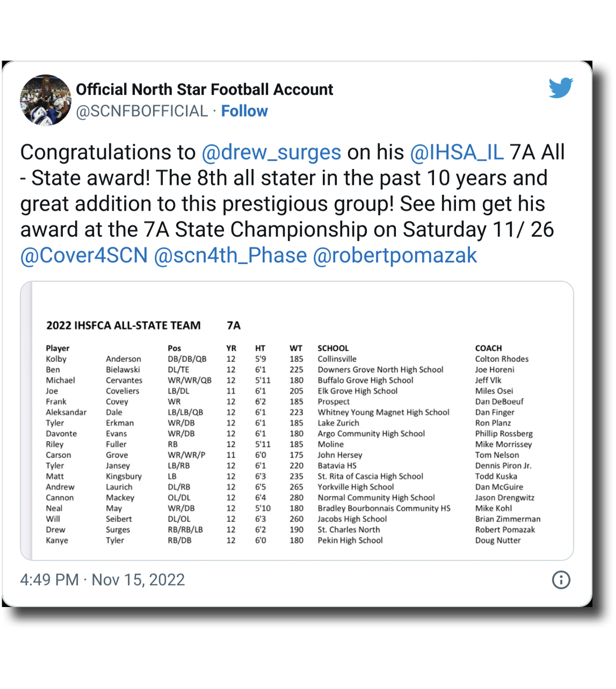Click the 7A class label beside the heading
The width and height of the screenshot is (616, 689).
click(234, 326)
